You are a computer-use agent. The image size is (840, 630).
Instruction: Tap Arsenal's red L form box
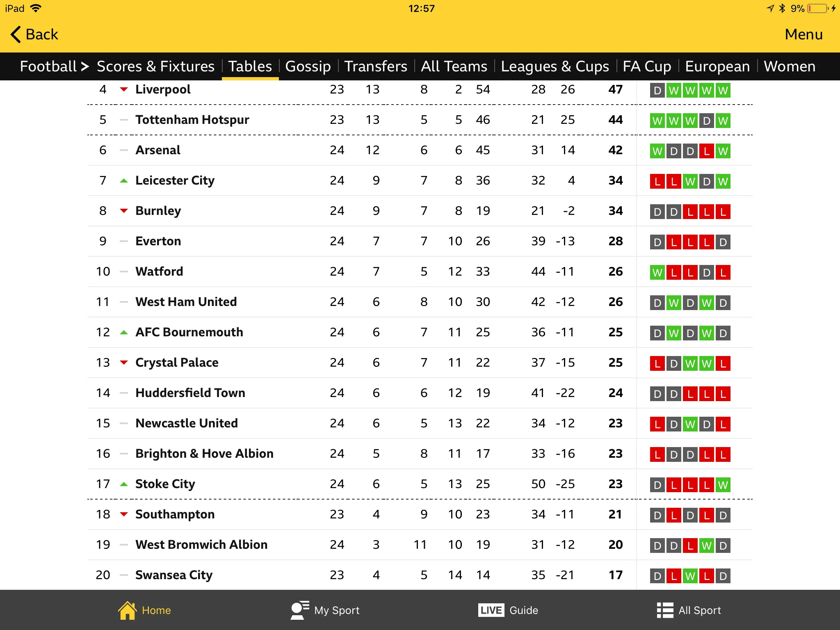[706, 151]
